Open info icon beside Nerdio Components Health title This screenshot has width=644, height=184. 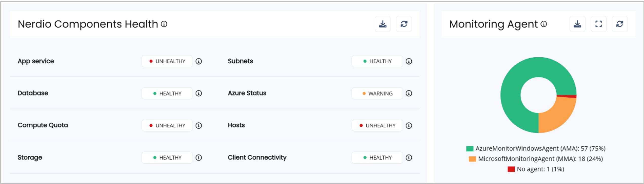coord(164,24)
